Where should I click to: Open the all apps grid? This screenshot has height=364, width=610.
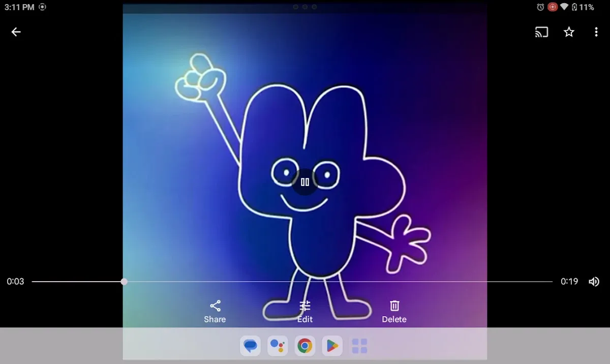tap(359, 346)
